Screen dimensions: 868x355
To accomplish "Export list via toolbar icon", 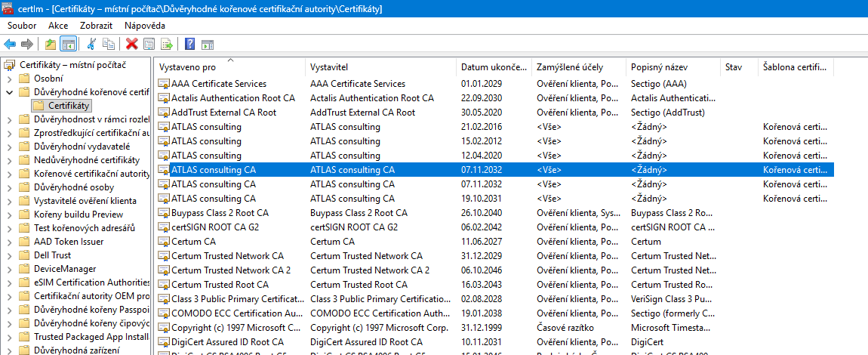I will [x=166, y=45].
